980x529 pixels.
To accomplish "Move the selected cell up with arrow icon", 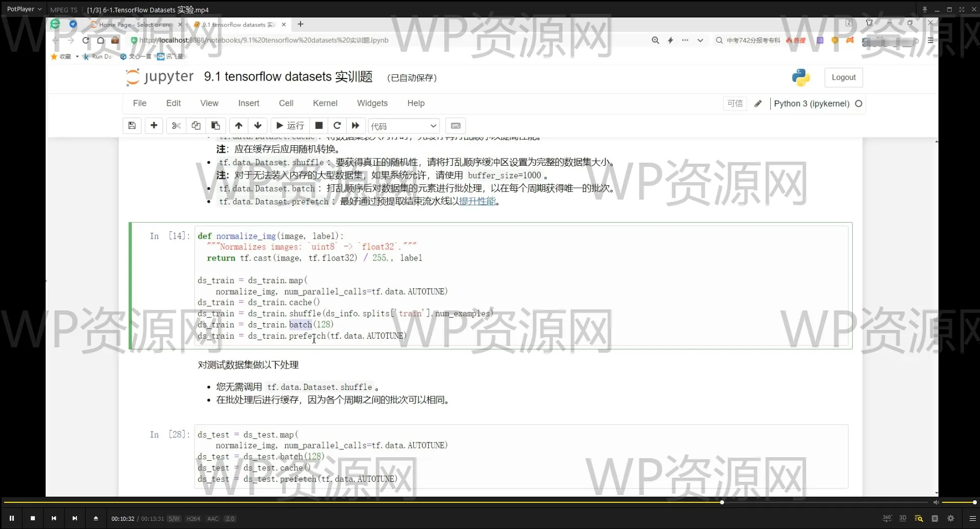I will 238,126.
